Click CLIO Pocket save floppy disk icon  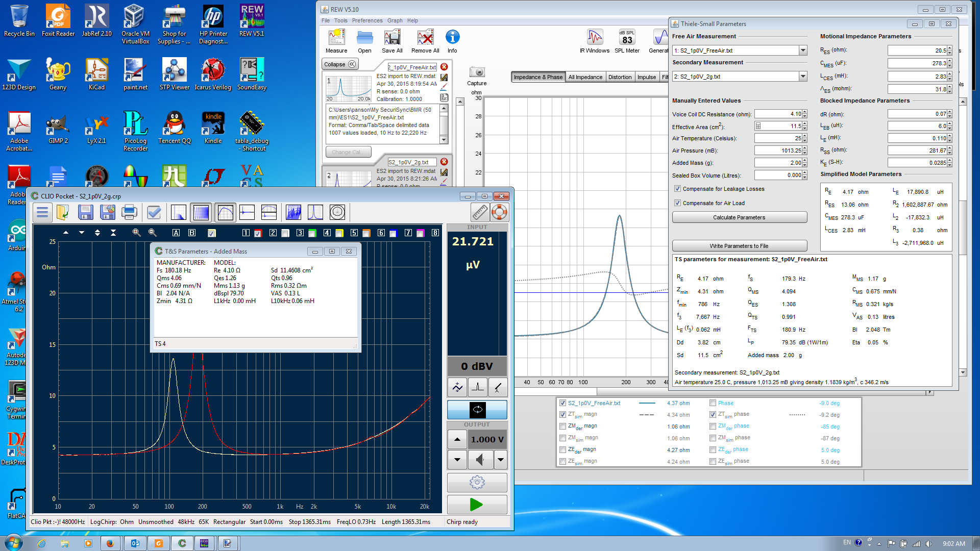point(85,212)
